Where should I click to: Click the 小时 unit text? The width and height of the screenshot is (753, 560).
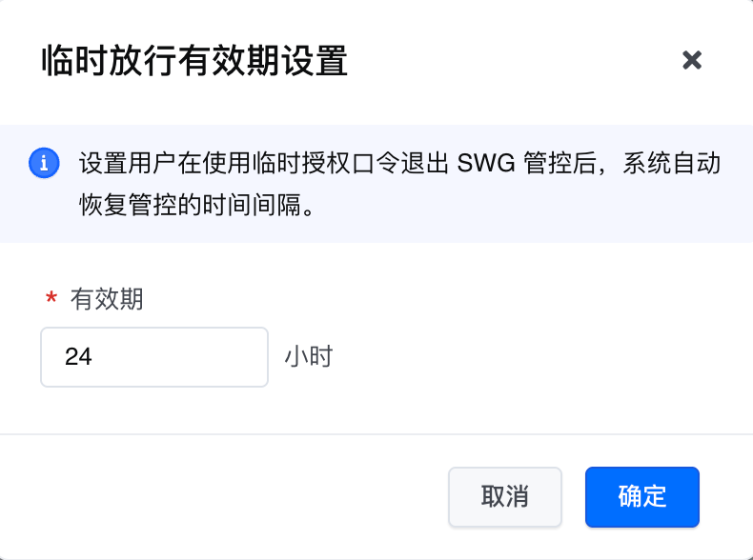(x=308, y=357)
